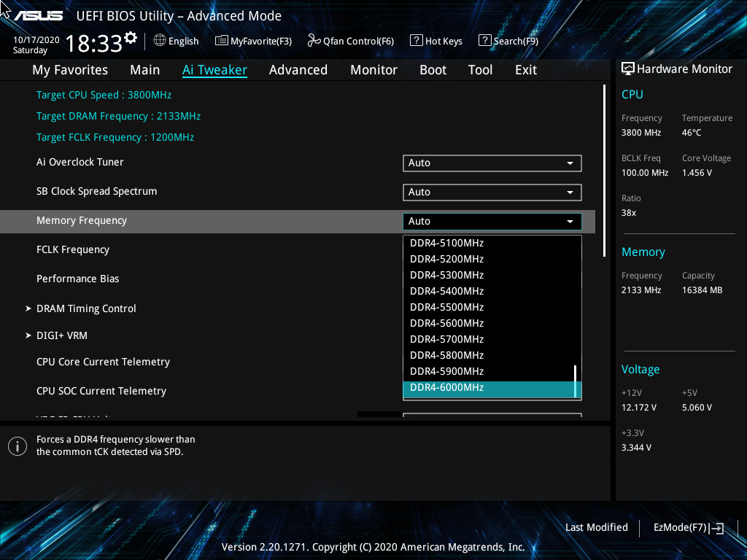Click +3.3V reading 3.344 V
The height and width of the screenshot is (560, 747).
tap(636, 448)
